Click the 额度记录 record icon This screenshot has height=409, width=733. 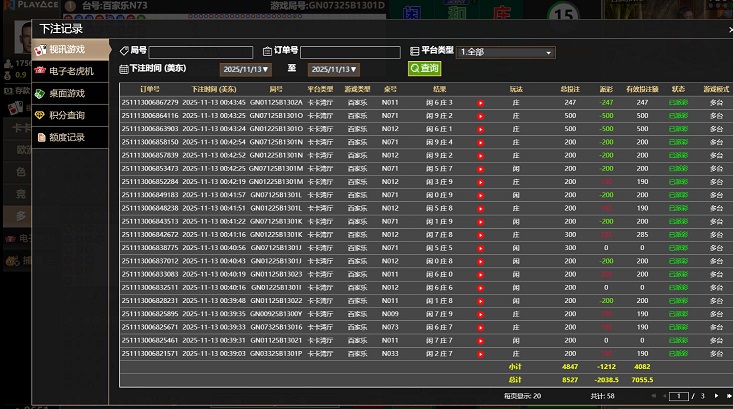(x=40, y=138)
